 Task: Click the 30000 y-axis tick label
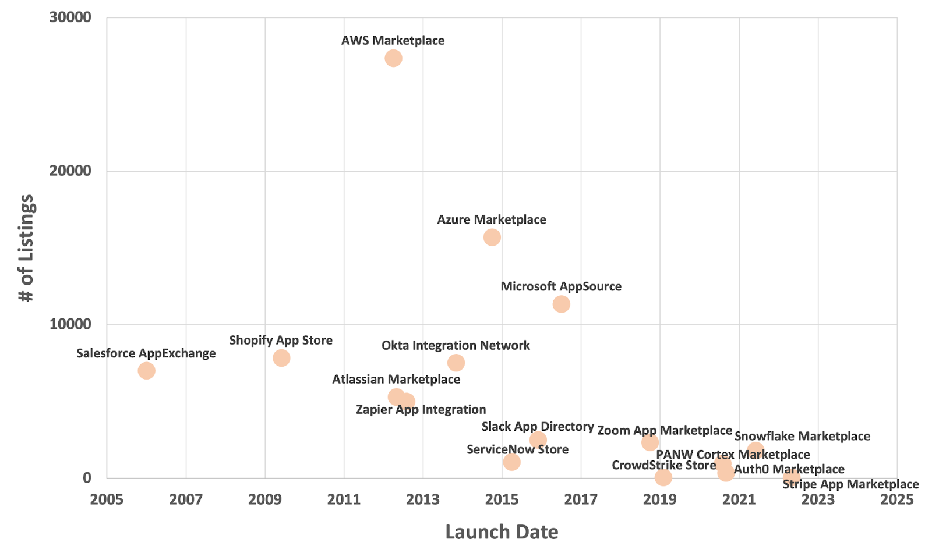(70, 17)
